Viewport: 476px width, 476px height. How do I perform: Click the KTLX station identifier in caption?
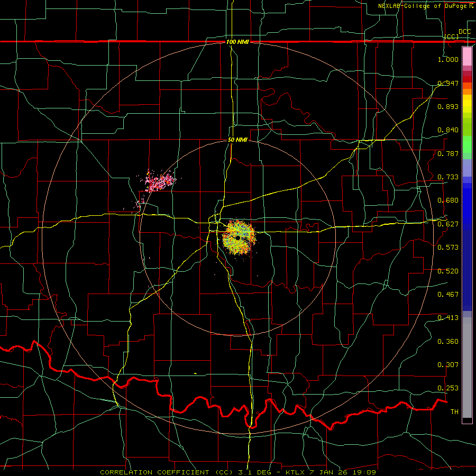[296, 472]
